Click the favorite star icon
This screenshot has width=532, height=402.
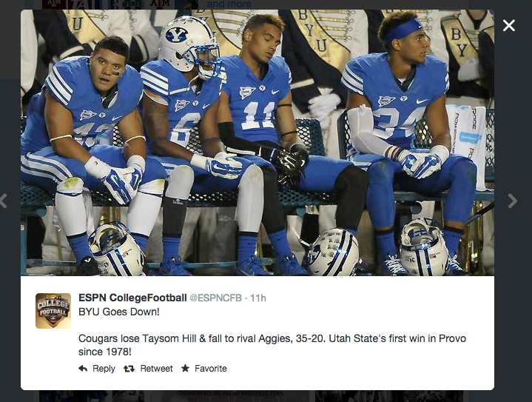[x=185, y=369]
